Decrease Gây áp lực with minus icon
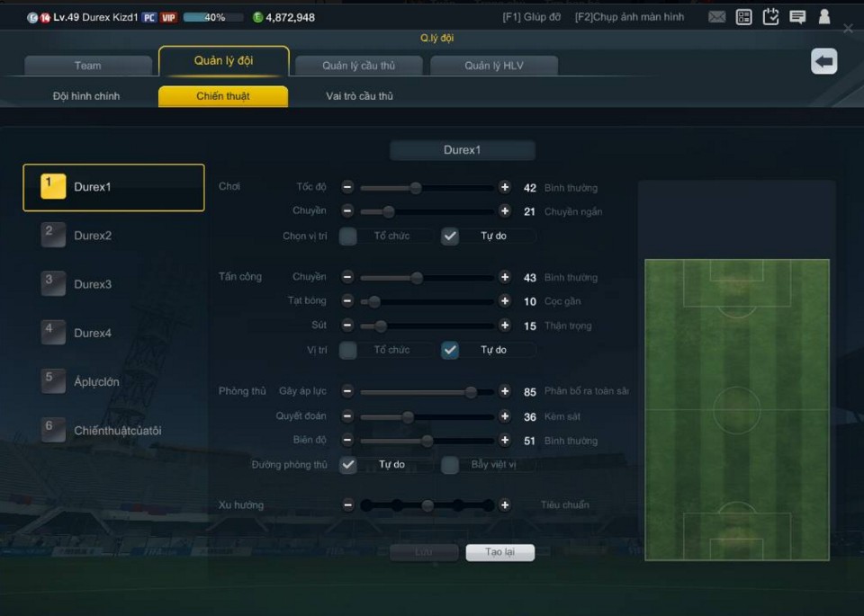The height and width of the screenshot is (616, 864). [x=347, y=391]
